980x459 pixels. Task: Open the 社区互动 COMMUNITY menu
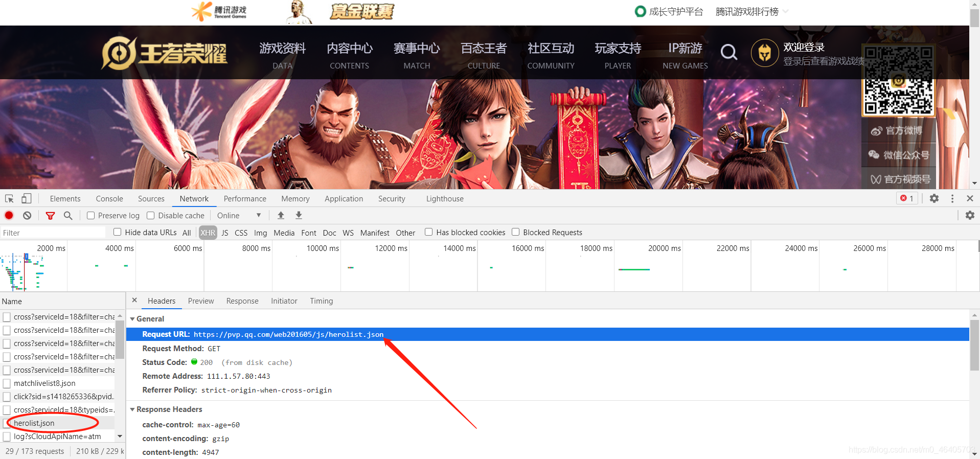pyautogui.click(x=551, y=55)
